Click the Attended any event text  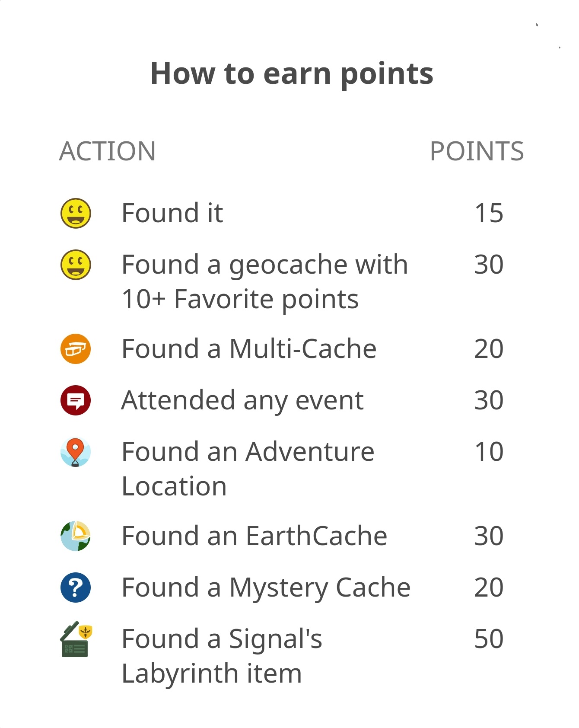(242, 400)
